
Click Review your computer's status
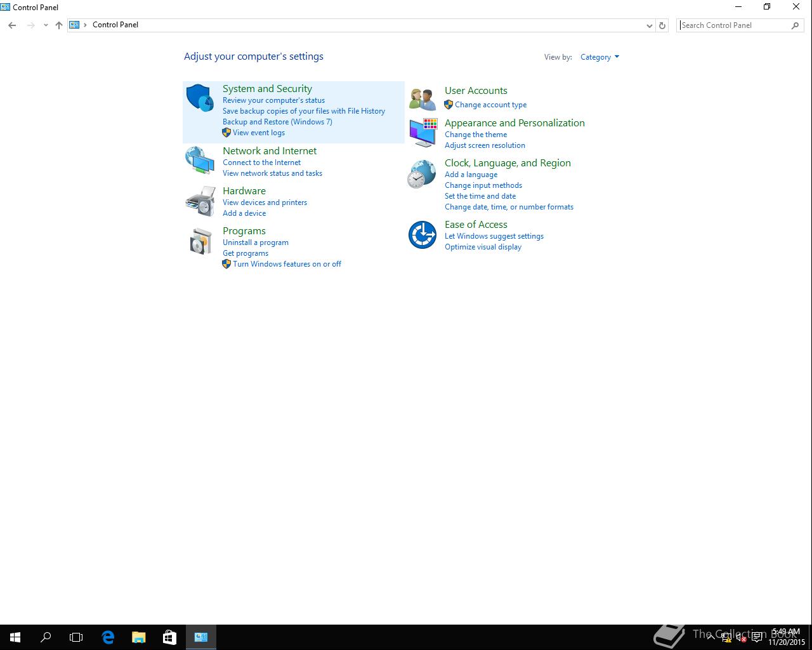pos(273,100)
